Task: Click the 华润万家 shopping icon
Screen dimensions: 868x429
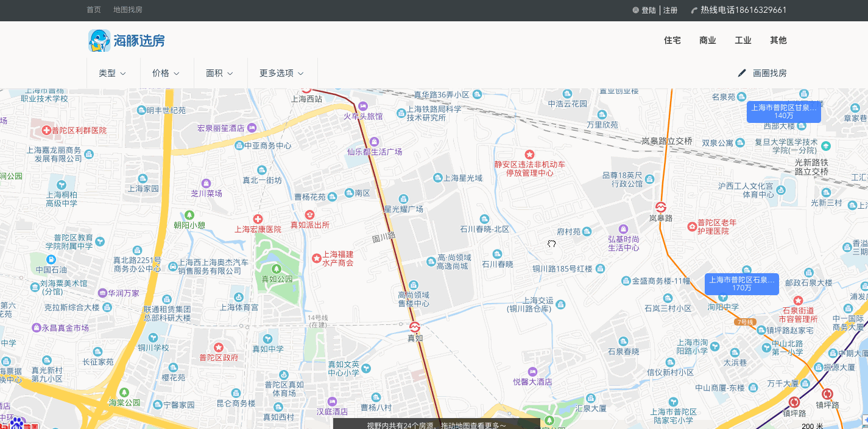Action: coord(102,293)
